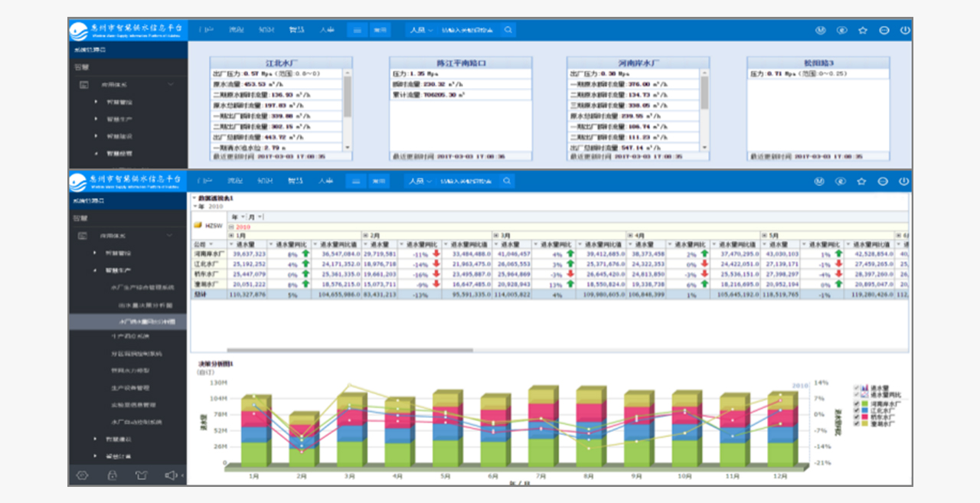Uncheck the blue 江北水厂 legend checkbox
The height and width of the screenshot is (503, 980).
point(856,409)
